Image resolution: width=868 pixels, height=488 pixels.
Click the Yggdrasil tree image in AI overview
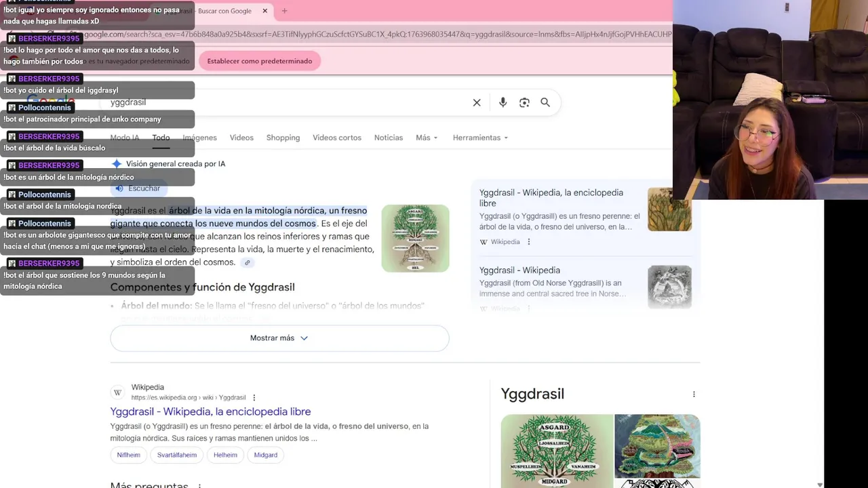click(415, 239)
